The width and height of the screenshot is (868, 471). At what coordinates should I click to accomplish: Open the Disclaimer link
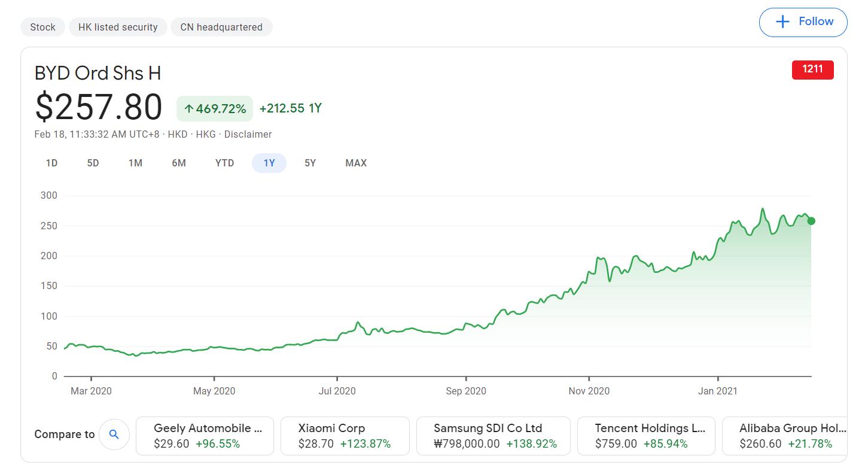[x=248, y=135]
